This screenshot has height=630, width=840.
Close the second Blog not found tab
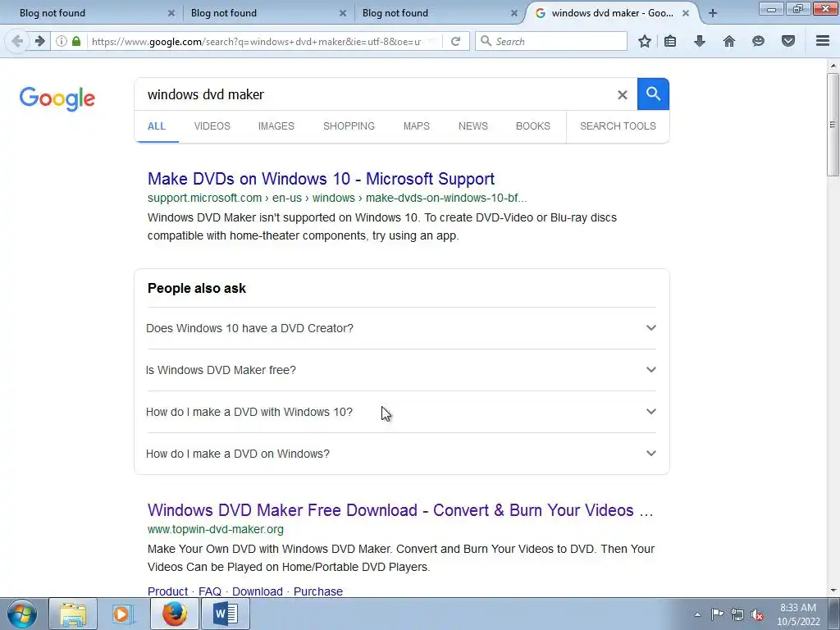click(x=342, y=13)
